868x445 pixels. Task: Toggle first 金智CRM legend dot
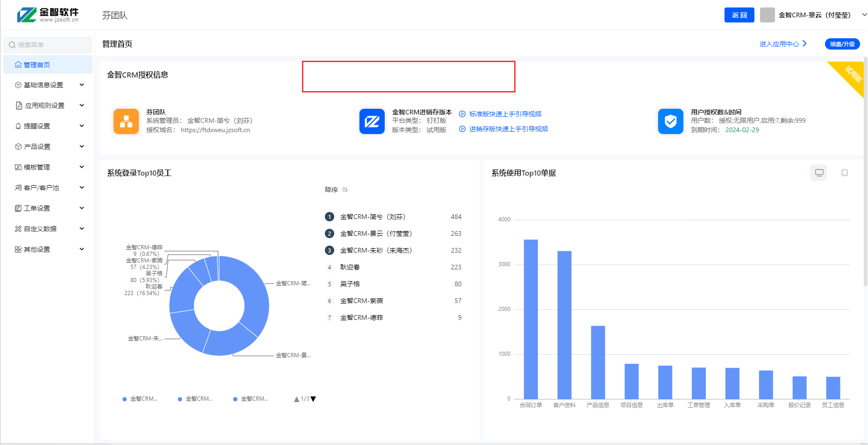point(124,399)
